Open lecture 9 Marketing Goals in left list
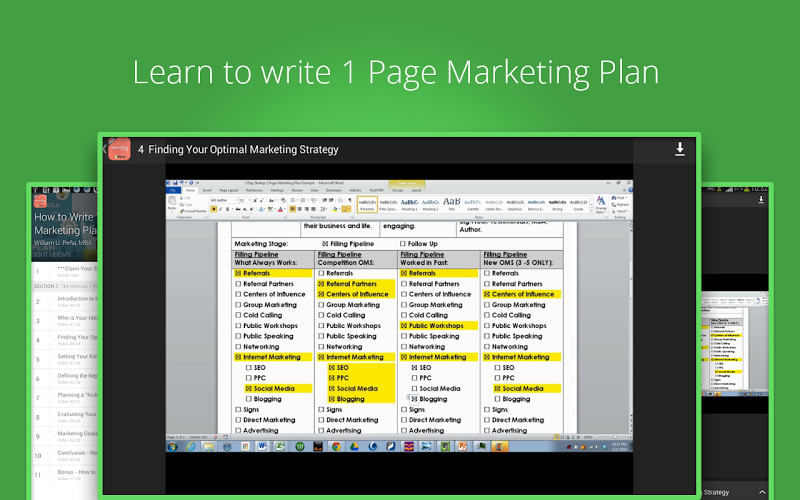The image size is (800, 500). 64,436
